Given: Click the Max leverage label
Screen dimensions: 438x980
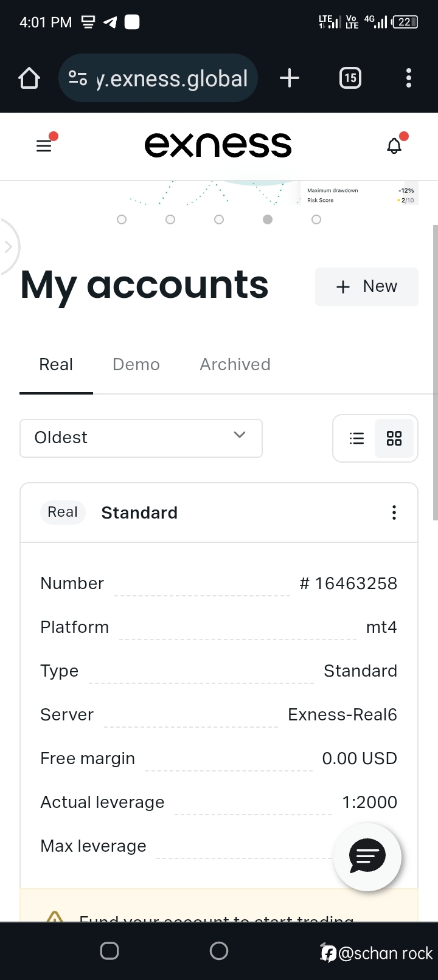Looking at the screenshot, I should point(93,846).
